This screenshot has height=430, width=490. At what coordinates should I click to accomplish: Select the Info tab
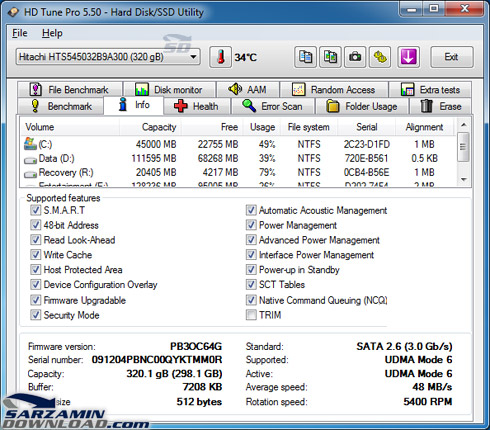[134, 105]
